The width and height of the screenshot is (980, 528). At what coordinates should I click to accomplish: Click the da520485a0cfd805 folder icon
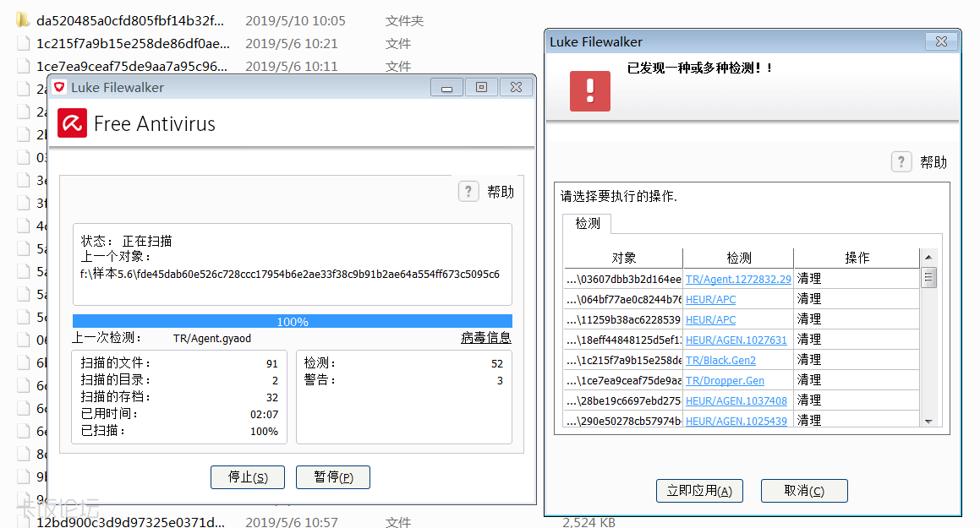click(x=23, y=20)
